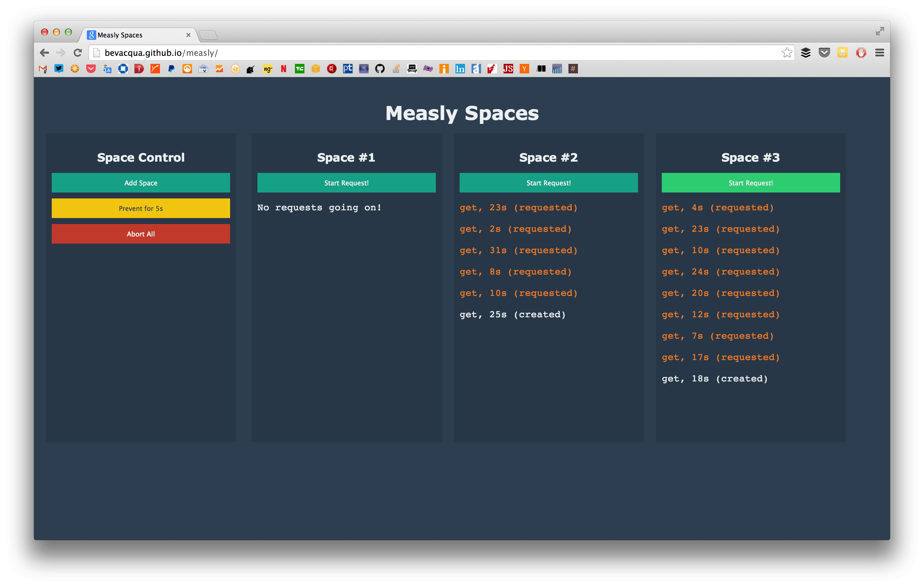Screen dimensions: 924x587
Task: Open the yellow 'ng-' bookmark
Action: pos(268,69)
